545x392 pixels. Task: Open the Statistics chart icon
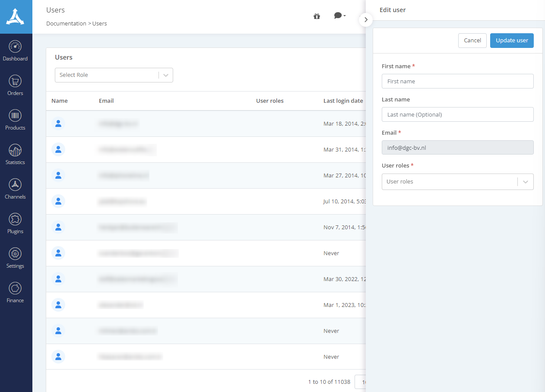click(15, 150)
